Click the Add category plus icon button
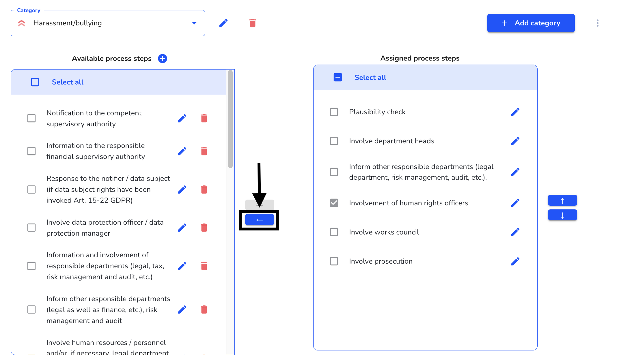 (x=504, y=23)
